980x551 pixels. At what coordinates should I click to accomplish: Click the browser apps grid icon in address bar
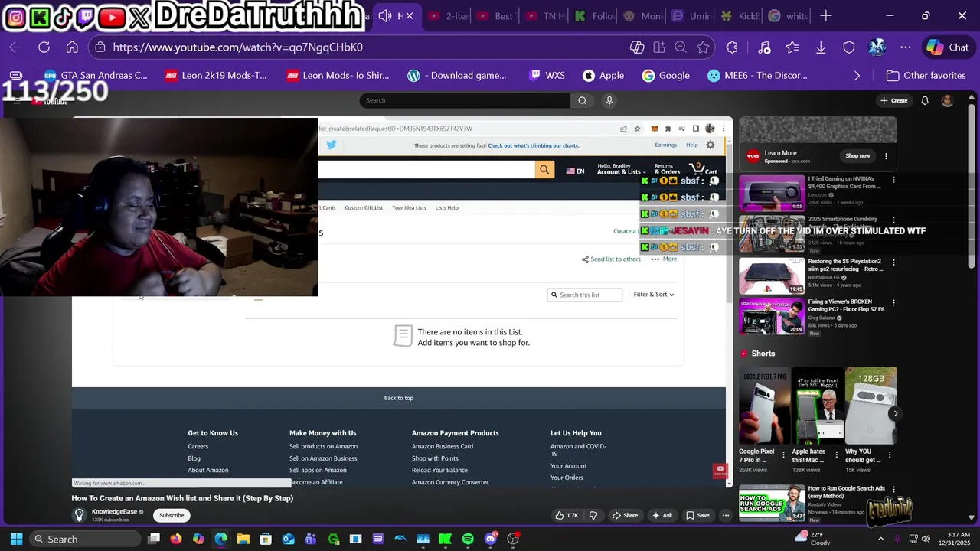[659, 47]
